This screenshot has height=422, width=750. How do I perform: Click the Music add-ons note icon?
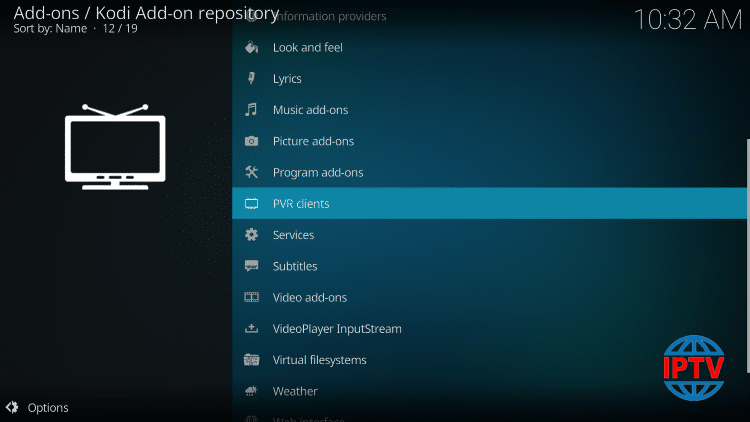pos(252,110)
